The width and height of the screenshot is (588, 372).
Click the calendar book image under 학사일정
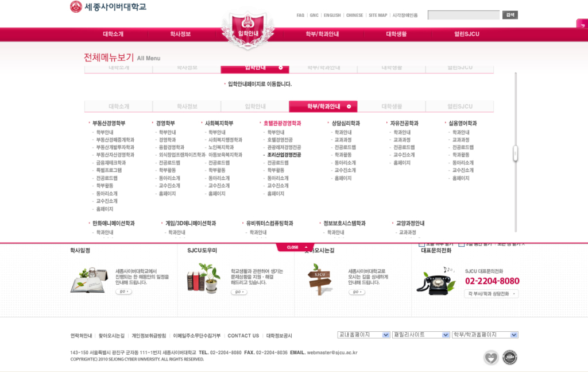89,280
